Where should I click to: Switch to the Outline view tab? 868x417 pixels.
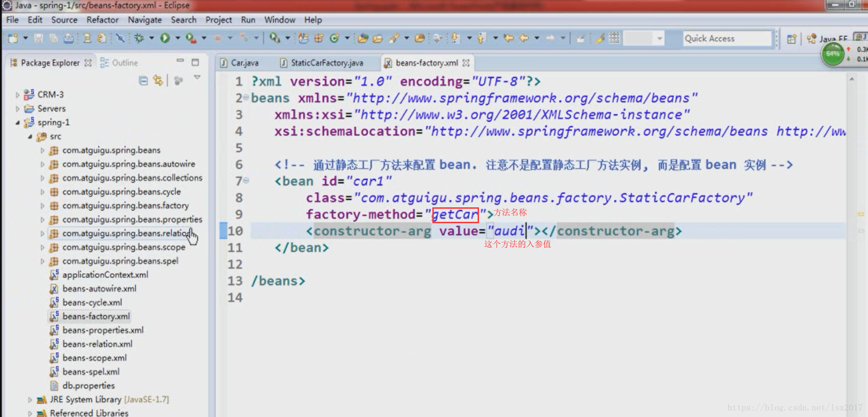pos(119,63)
